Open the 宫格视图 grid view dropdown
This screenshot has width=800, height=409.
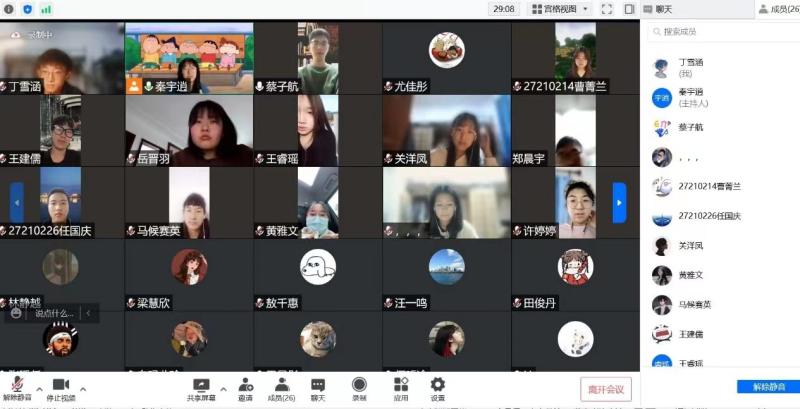(560, 9)
